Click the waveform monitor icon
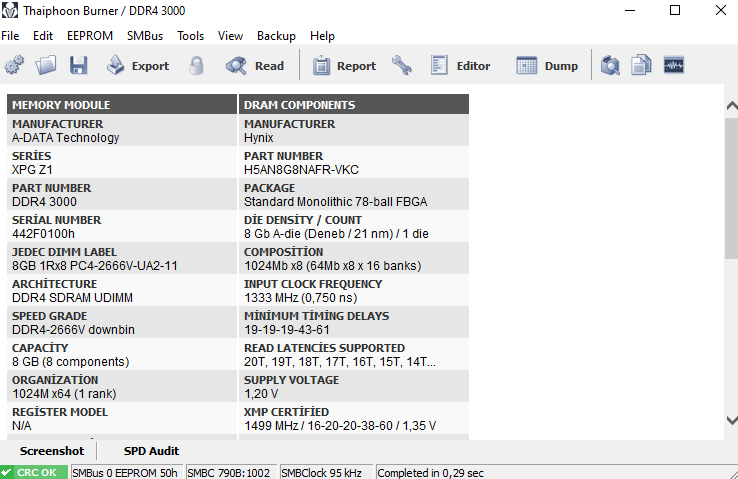This screenshot has width=738, height=479. coord(673,66)
